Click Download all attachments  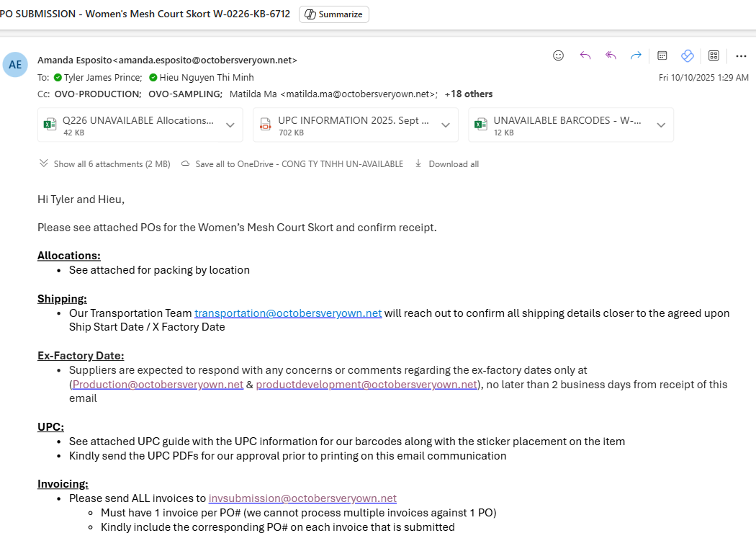click(447, 164)
